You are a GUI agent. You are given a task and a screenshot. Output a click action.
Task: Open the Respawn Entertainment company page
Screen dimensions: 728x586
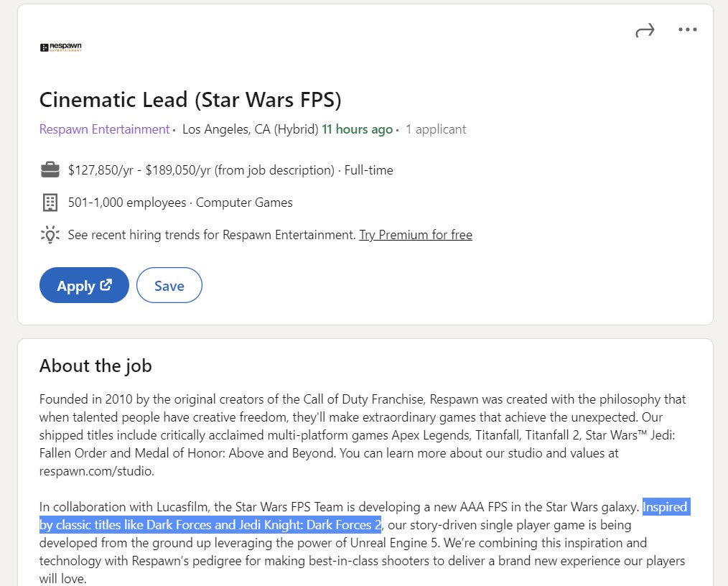click(x=104, y=129)
